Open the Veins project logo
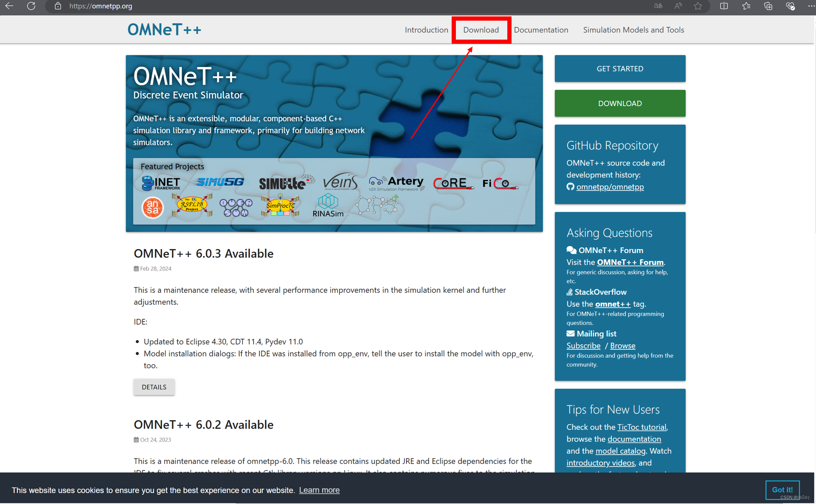 340,182
